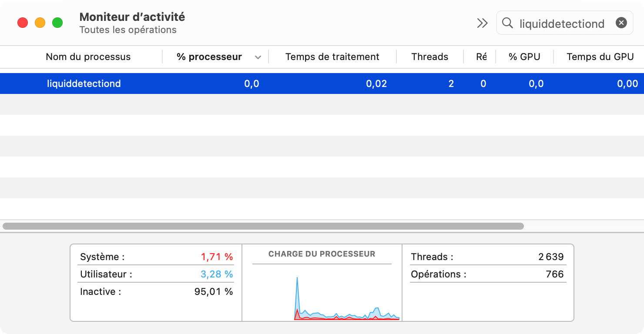Click the truncated Ré column header

coord(481,57)
